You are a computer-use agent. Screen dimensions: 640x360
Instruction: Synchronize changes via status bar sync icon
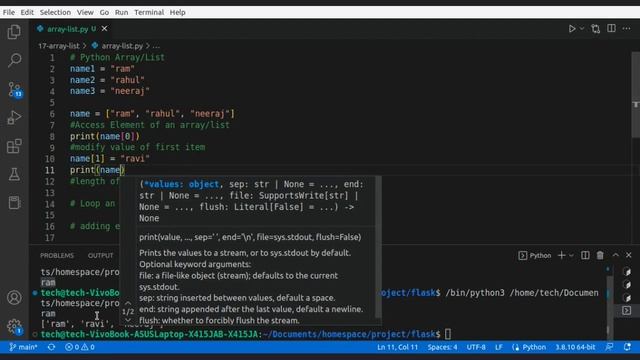(51, 347)
